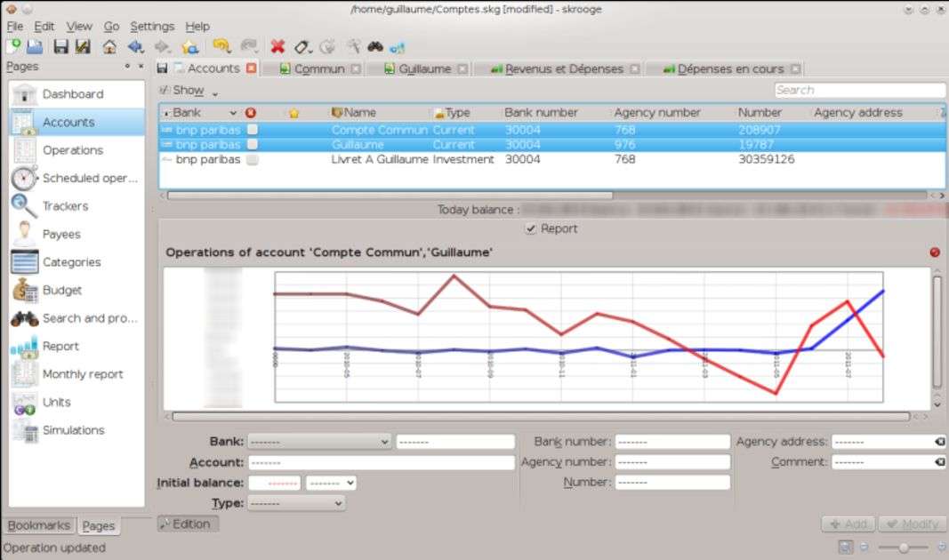Click the chart horizontal scrollbar
949x560 pixels.
(x=541, y=417)
